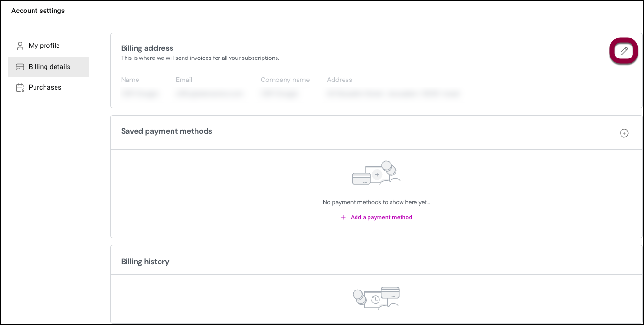
Task: Click the cards illustration above No payment methods
Action: tap(376, 174)
